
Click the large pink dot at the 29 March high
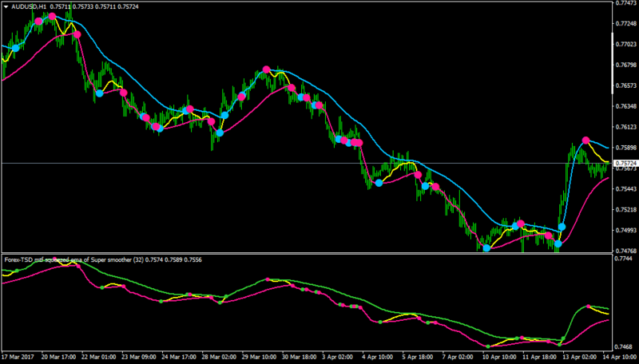tap(266, 69)
